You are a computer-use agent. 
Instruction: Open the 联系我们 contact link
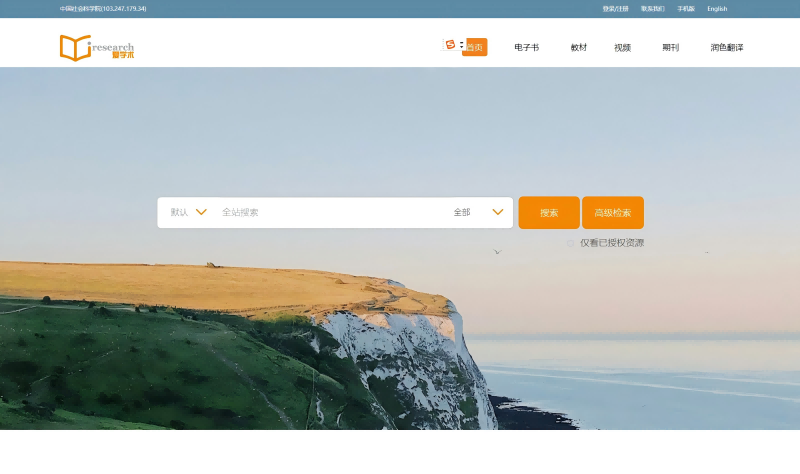pos(652,9)
